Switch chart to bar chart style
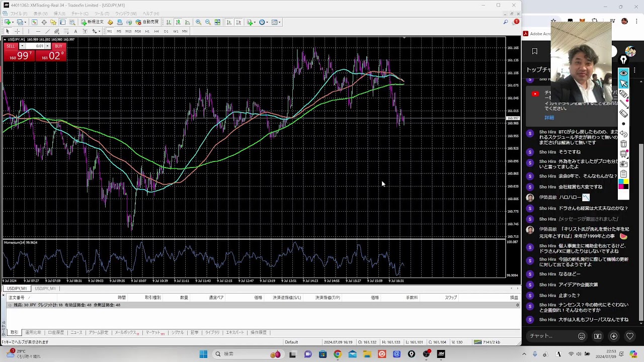Screen dimensions: 644x362 169,22
